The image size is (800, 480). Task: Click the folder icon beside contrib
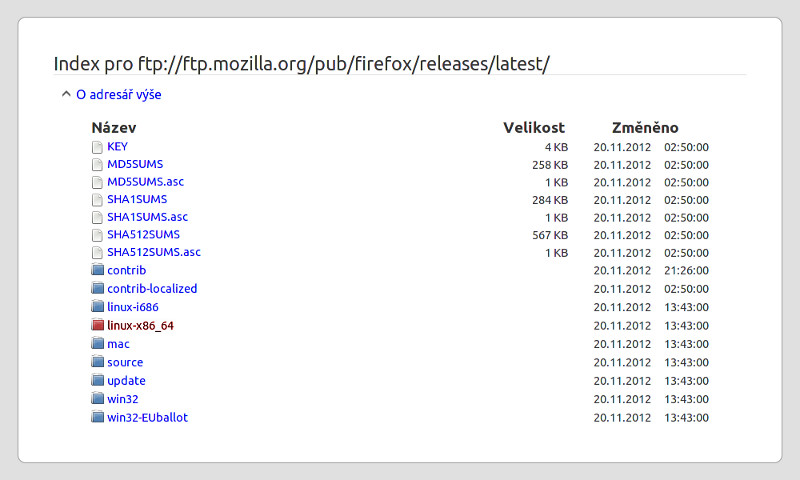click(97, 270)
